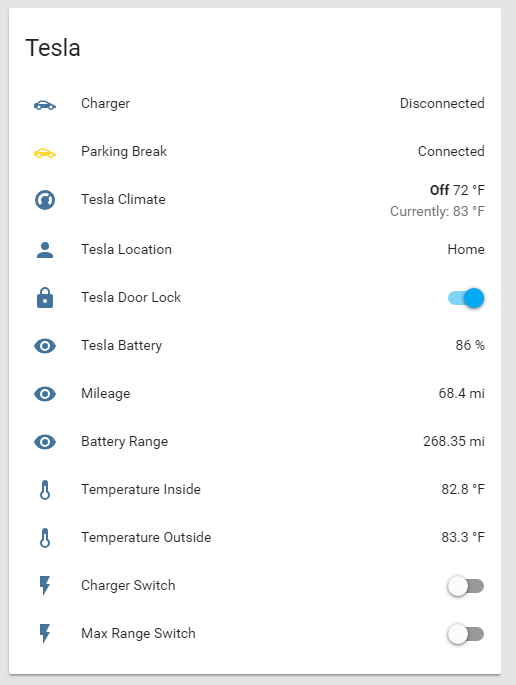516x685 pixels.
Task: Click the thermometer icon for Temperature Outside
Action: click(45, 538)
